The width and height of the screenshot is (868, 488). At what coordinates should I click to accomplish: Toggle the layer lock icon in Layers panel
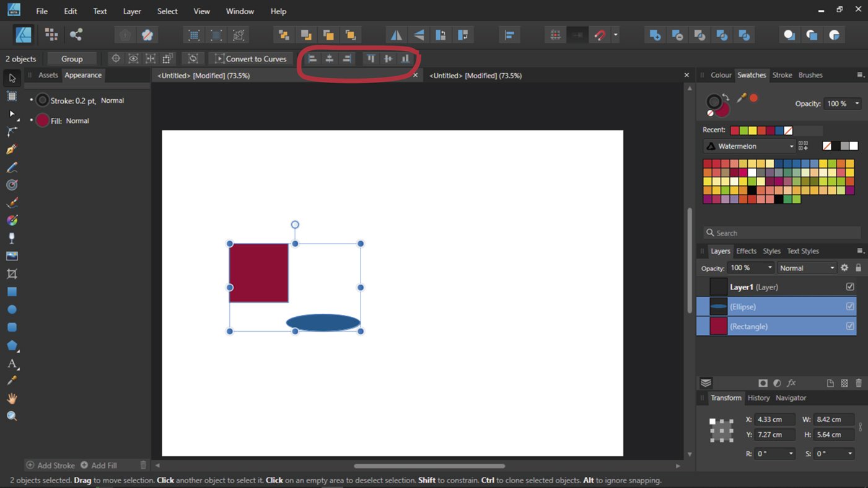858,268
